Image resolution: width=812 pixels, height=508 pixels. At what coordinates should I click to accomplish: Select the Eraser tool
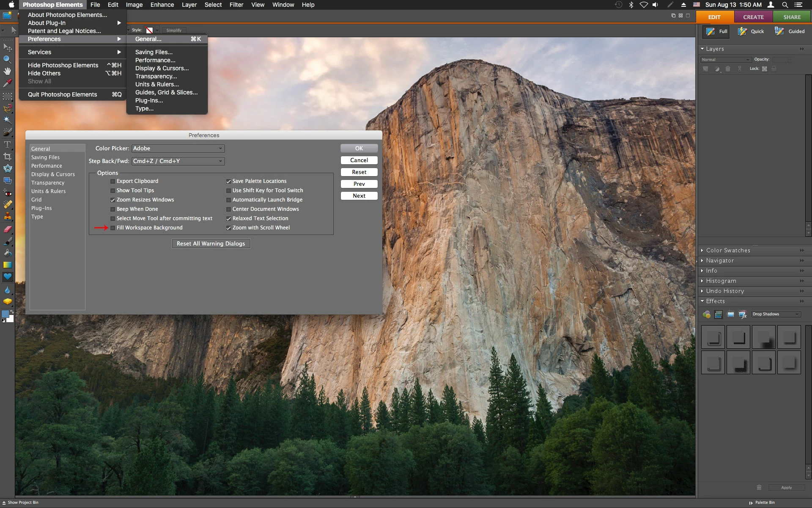tap(7, 229)
